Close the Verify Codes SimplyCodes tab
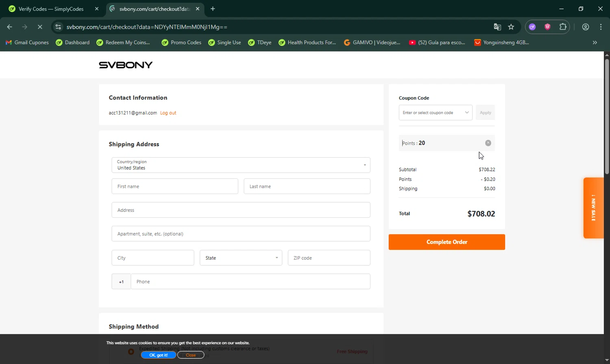Screen dimensions: 610x364 click(96, 9)
